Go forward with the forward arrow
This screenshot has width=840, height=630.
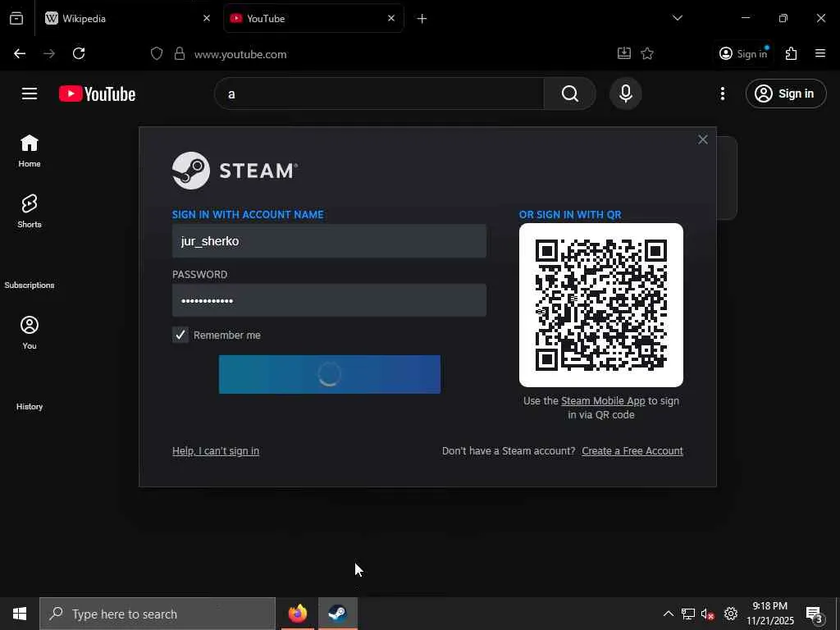point(49,53)
